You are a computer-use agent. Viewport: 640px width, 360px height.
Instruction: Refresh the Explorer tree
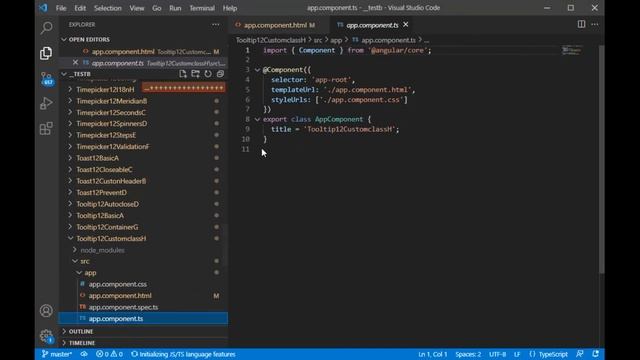pos(208,74)
